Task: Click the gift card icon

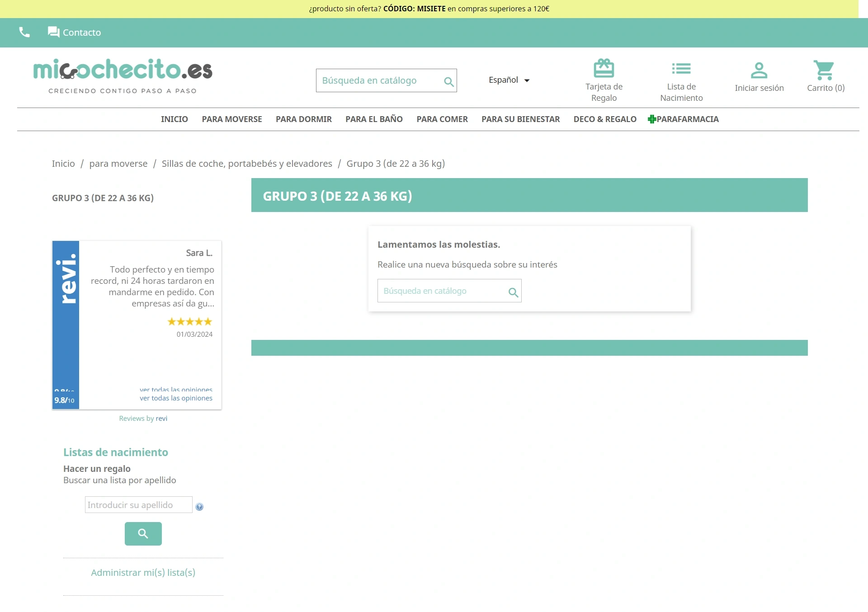Action: 604,68
